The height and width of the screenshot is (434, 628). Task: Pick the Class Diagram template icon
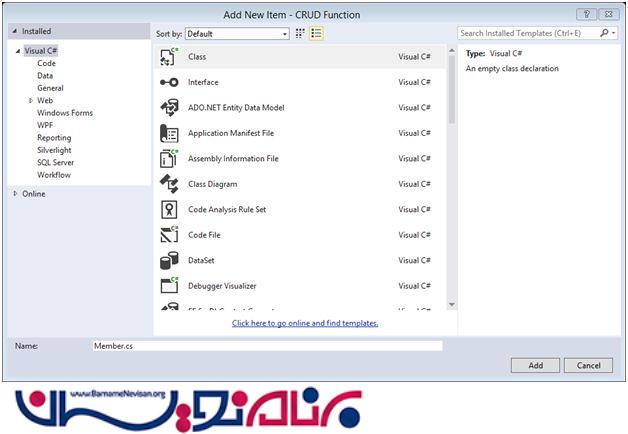pyautogui.click(x=169, y=184)
